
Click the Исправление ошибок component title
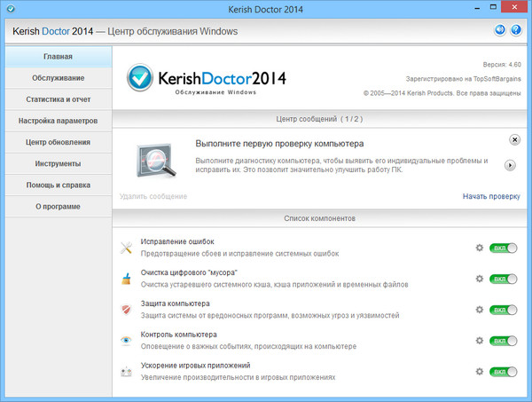pos(177,241)
